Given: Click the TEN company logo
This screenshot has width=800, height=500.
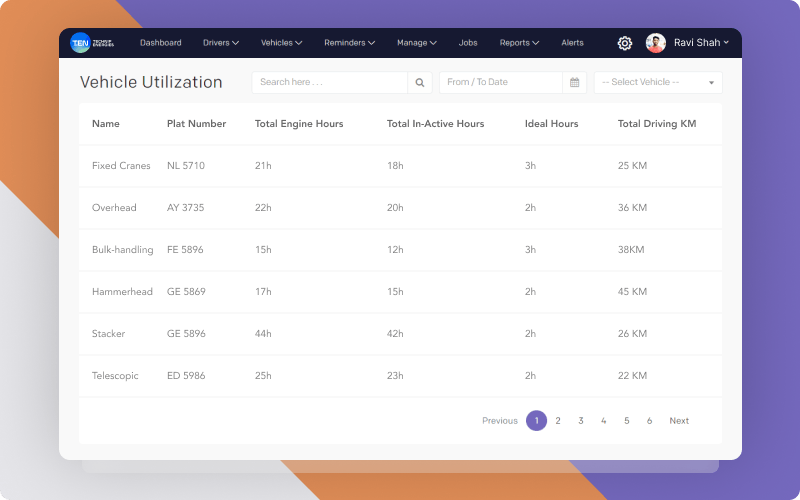Looking at the screenshot, I should point(92,43).
